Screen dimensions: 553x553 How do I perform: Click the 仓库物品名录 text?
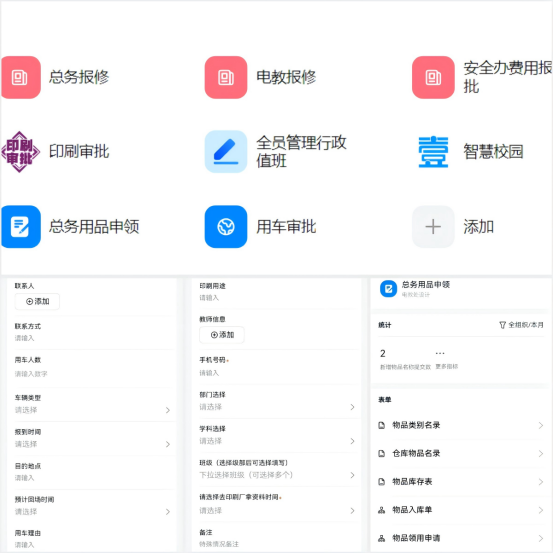416,453
